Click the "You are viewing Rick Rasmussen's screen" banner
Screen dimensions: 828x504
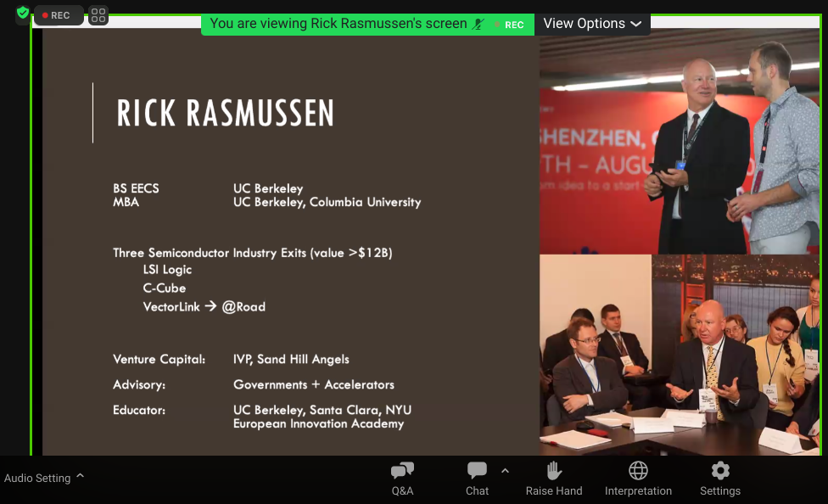pyautogui.click(x=338, y=24)
